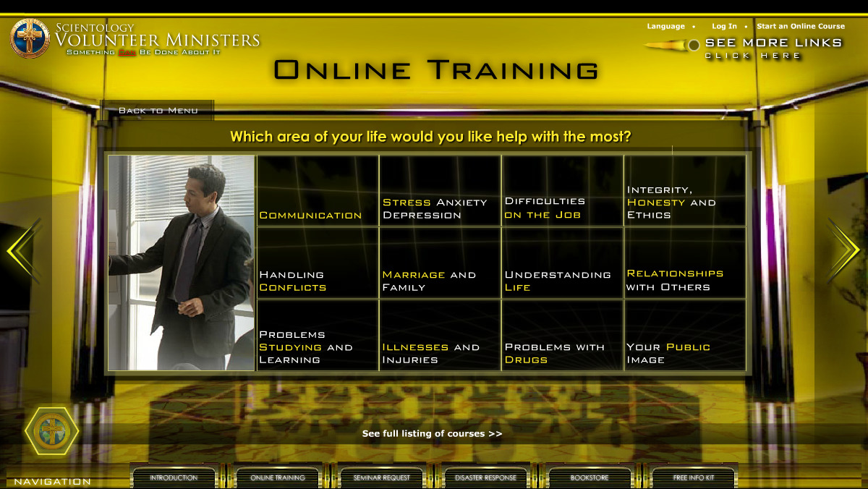Screen dimensions: 868x489
Task: Click the hexagonal navigation emblem icon
Action: (52, 430)
